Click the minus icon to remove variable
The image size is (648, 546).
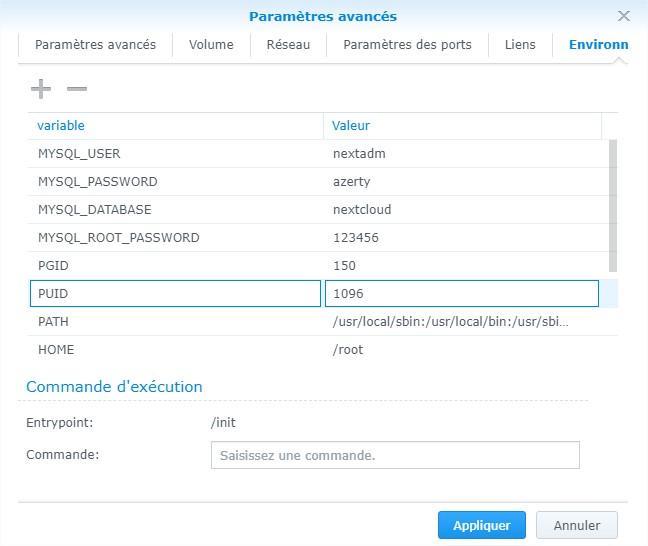coord(77,90)
